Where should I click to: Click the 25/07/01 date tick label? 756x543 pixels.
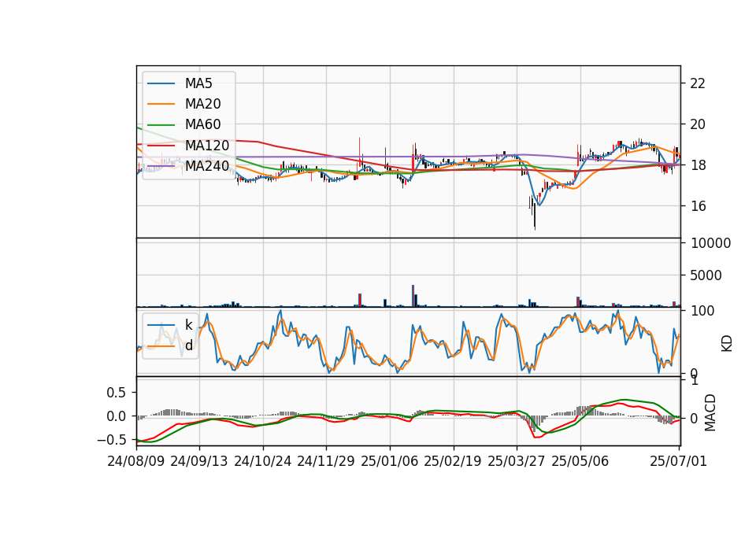point(678,461)
